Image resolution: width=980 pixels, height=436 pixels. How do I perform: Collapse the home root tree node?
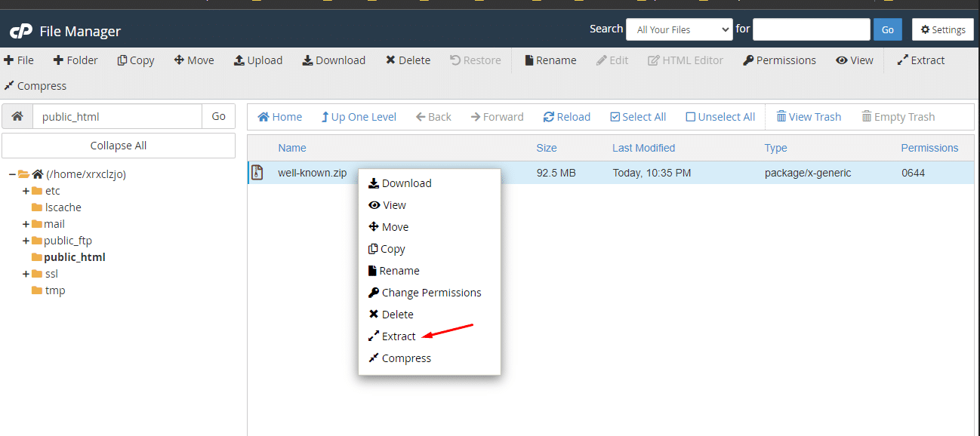point(12,174)
